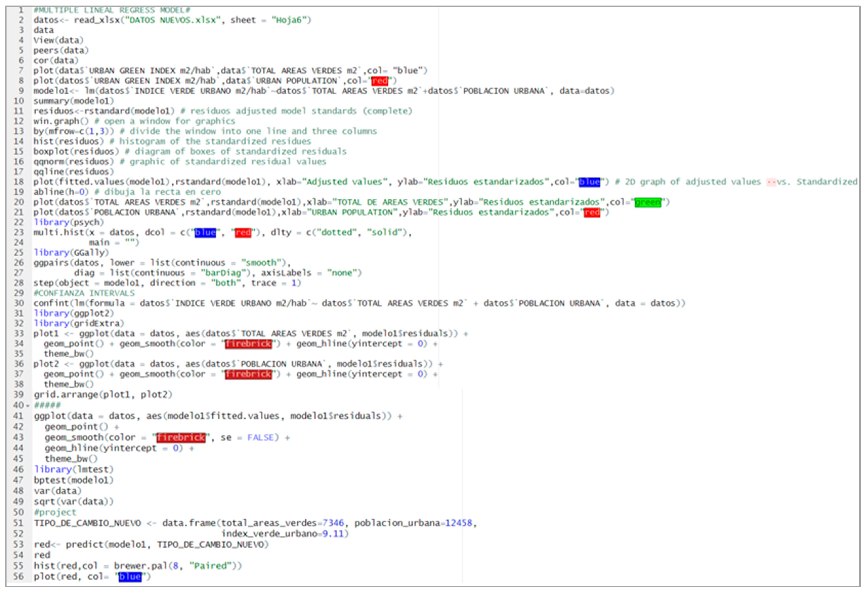868x591 pixels.
Task: Click the blue color highlight on line 18
Action: tap(589, 182)
